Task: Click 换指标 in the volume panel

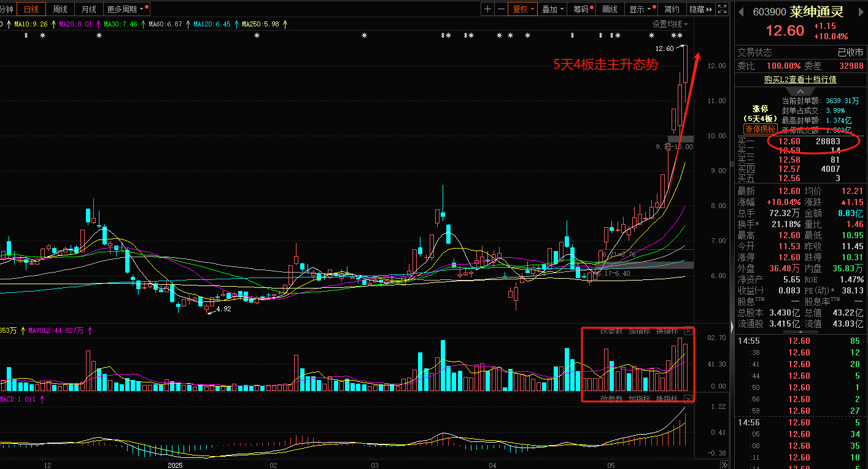Action: (x=667, y=331)
